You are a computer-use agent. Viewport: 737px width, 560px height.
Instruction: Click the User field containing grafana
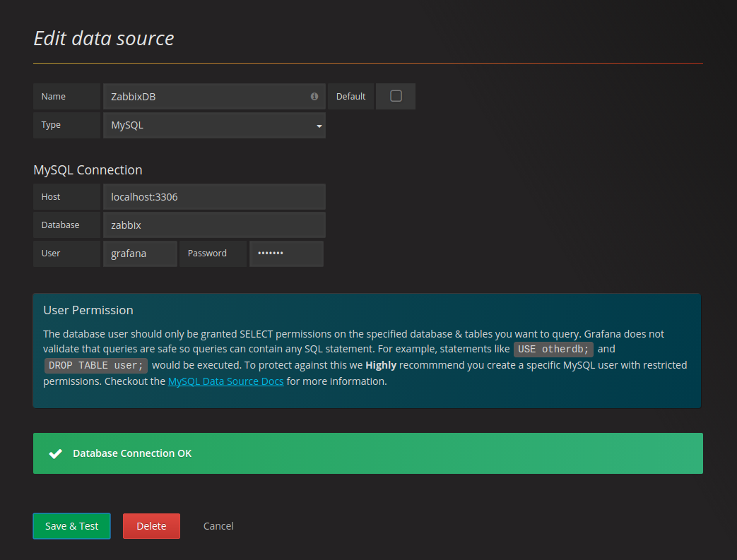click(x=140, y=253)
